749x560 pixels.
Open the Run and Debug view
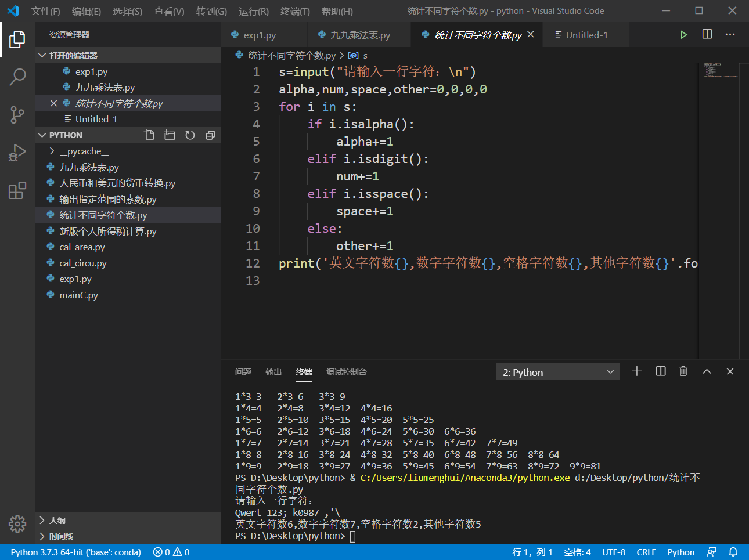17,153
